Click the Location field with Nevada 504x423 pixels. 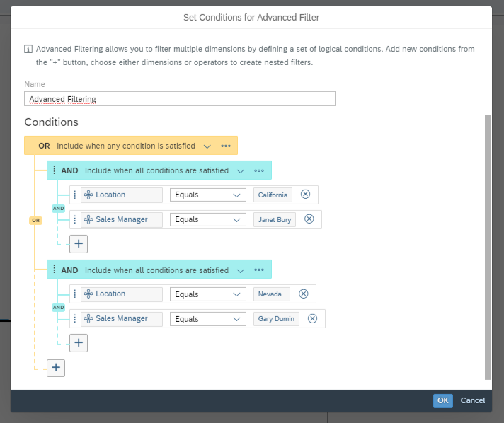pos(122,294)
